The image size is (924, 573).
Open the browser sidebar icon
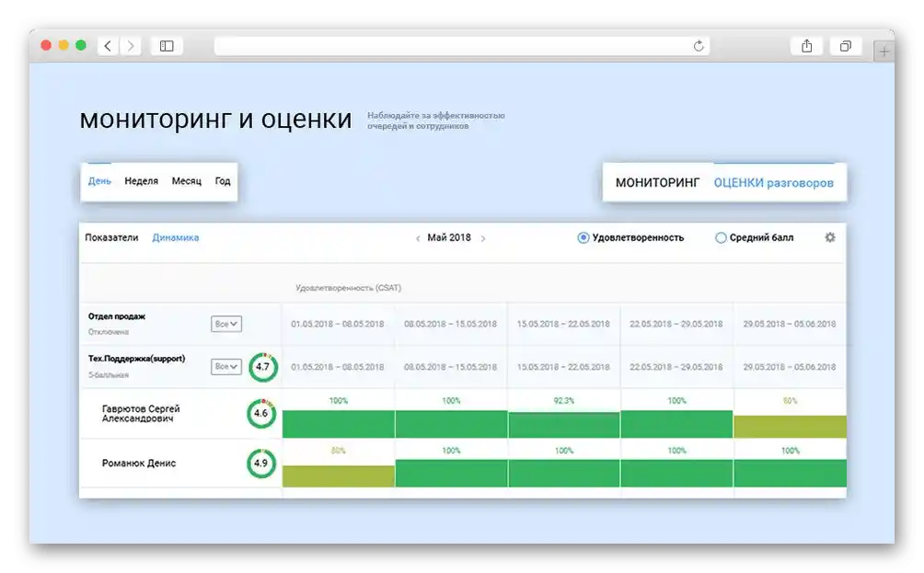click(167, 44)
